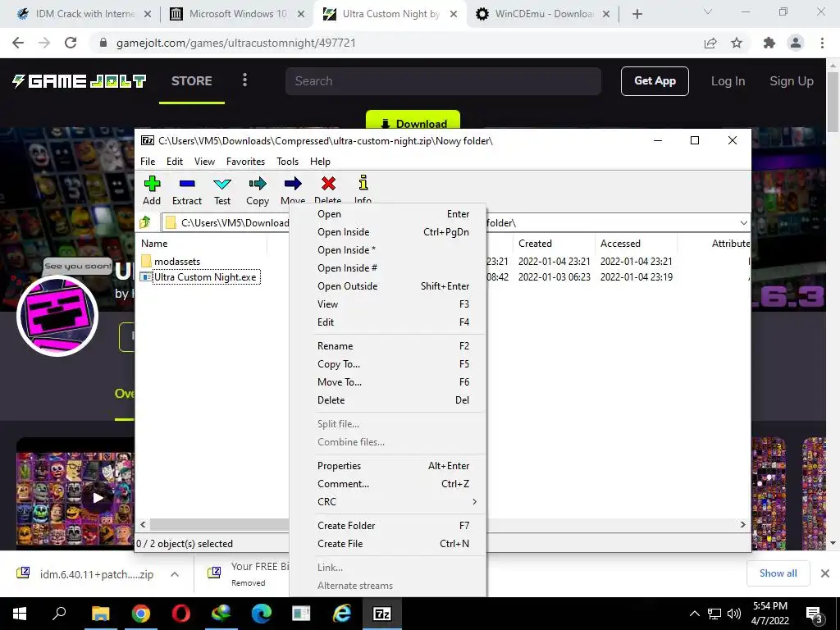Choose Open from the context menu

[x=387, y=214]
